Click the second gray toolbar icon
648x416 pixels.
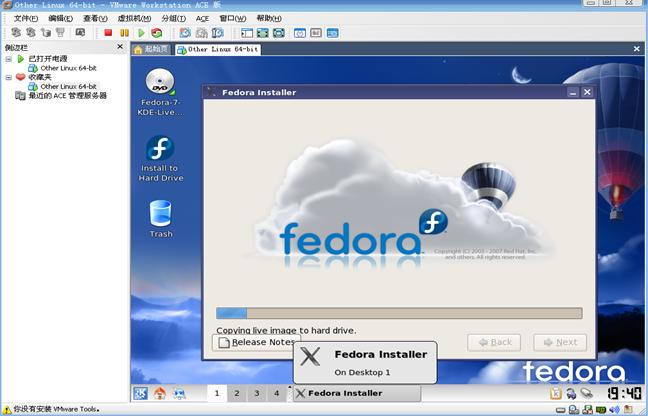pyautogui.click(x=31, y=32)
